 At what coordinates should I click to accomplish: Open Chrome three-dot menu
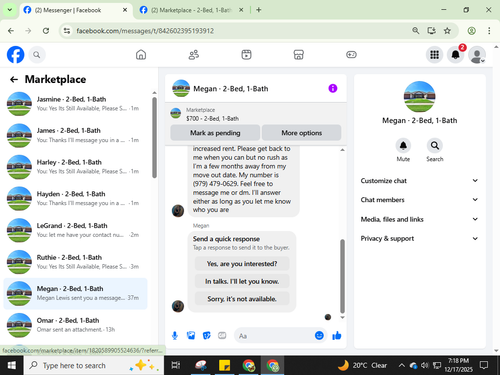pyautogui.click(x=489, y=31)
